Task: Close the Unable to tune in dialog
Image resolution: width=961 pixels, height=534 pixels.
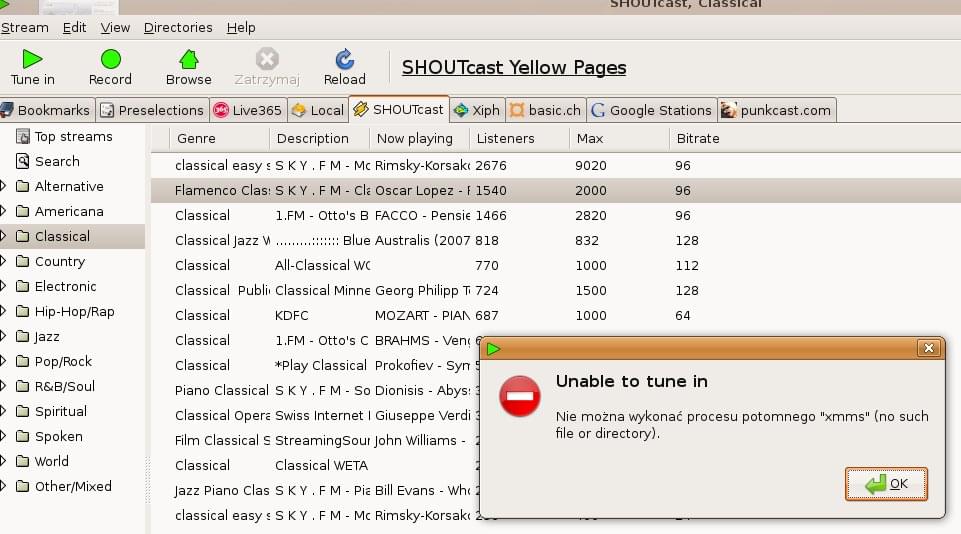Action: pos(929,348)
